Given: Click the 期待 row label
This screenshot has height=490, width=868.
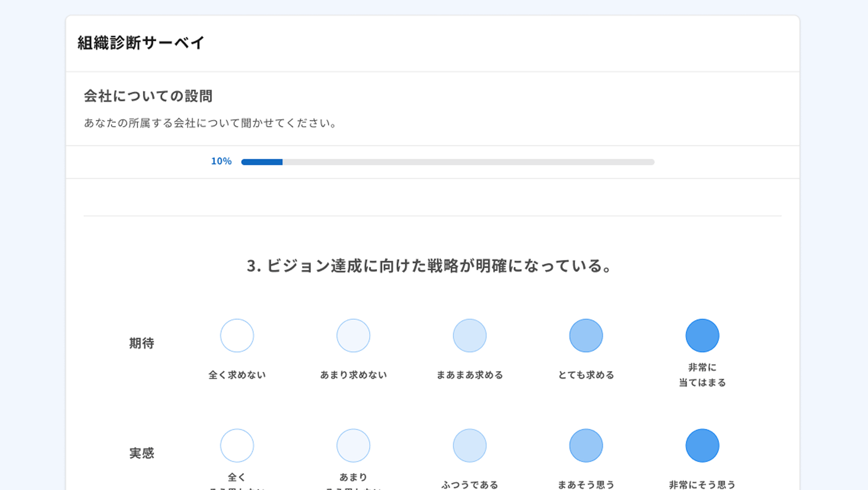Looking at the screenshot, I should tap(142, 343).
